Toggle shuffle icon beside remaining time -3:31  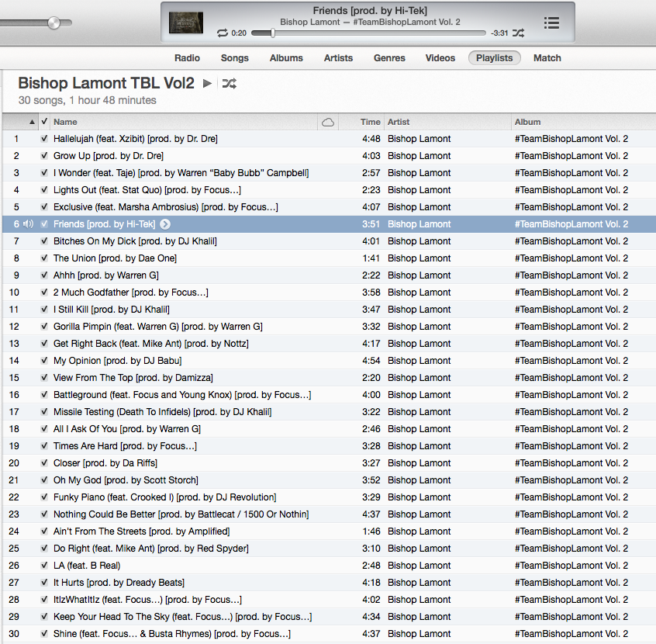518,33
